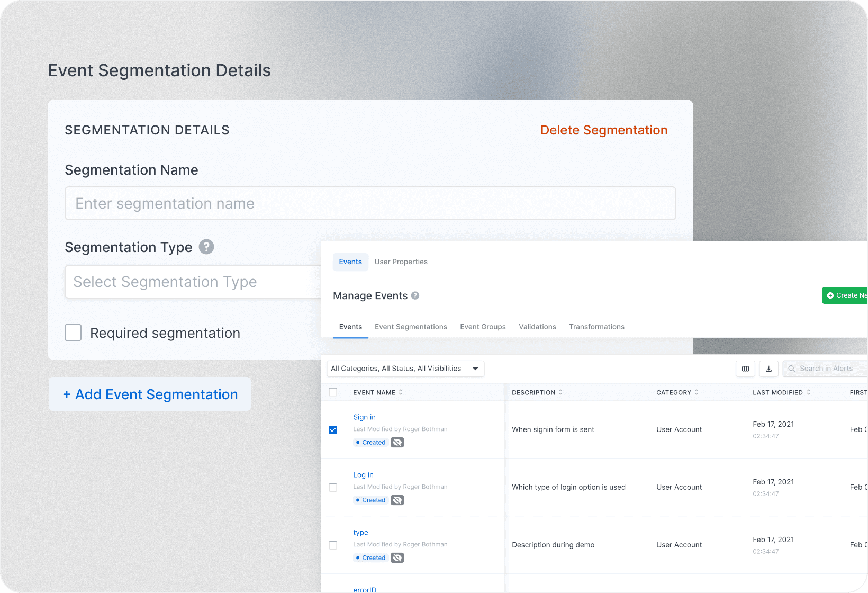Toggle hidden visibility icon for Log in
868x593 pixels.
click(397, 500)
